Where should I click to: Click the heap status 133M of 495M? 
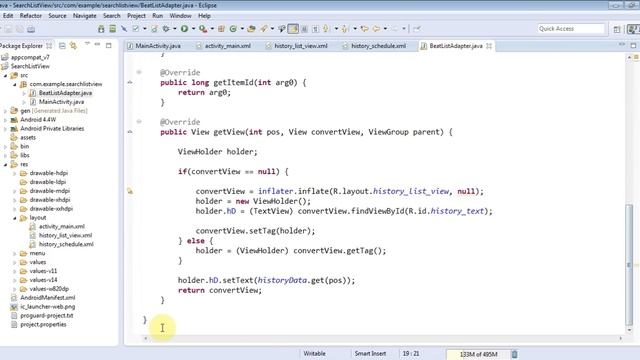478,354
